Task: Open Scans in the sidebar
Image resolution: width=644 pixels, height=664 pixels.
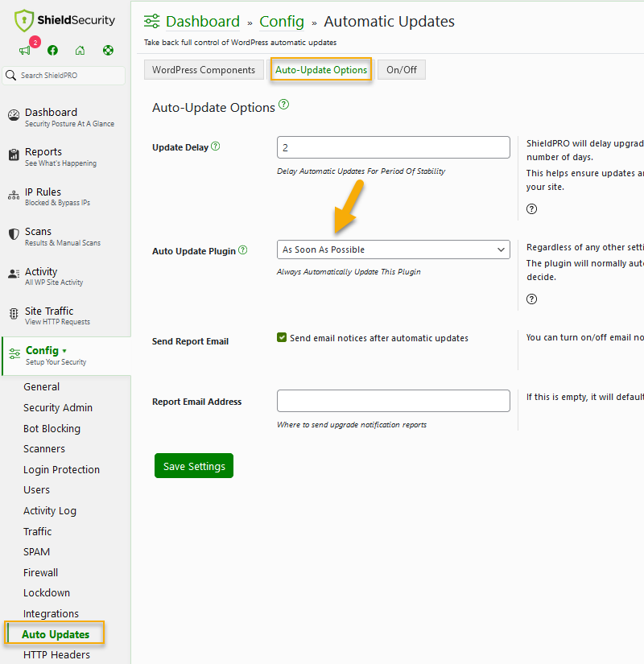Action: [38, 231]
